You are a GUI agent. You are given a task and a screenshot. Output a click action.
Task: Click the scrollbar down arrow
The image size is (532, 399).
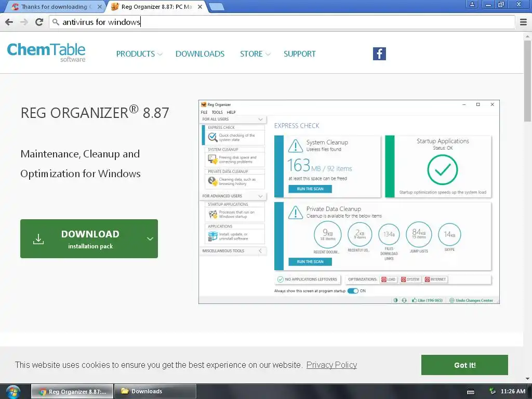528,379
